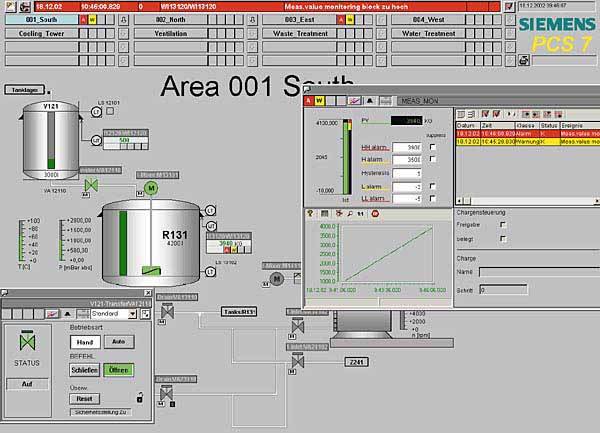
Task: Toggle the L alarm suppress checkbox
Action: [432, 185]
